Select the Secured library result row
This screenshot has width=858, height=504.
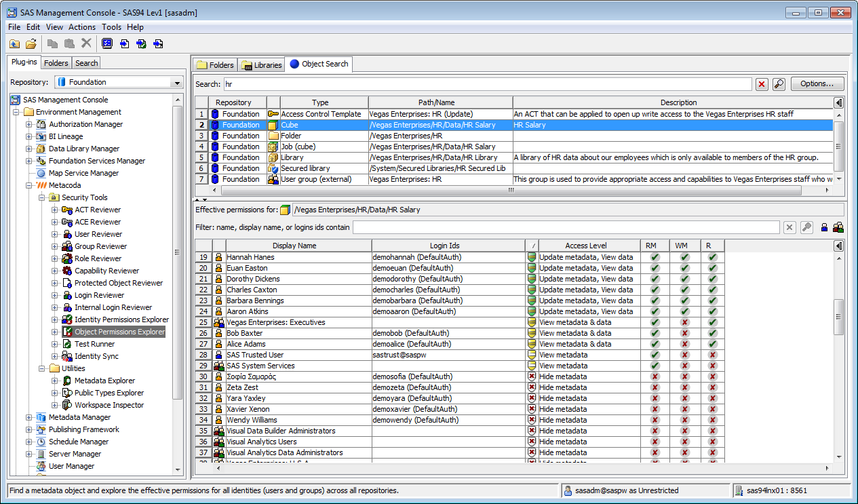click(x=513, y=168)
